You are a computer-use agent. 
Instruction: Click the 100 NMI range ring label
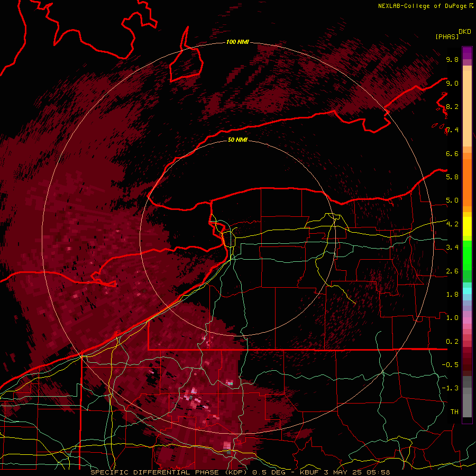(x=237, y=42)
